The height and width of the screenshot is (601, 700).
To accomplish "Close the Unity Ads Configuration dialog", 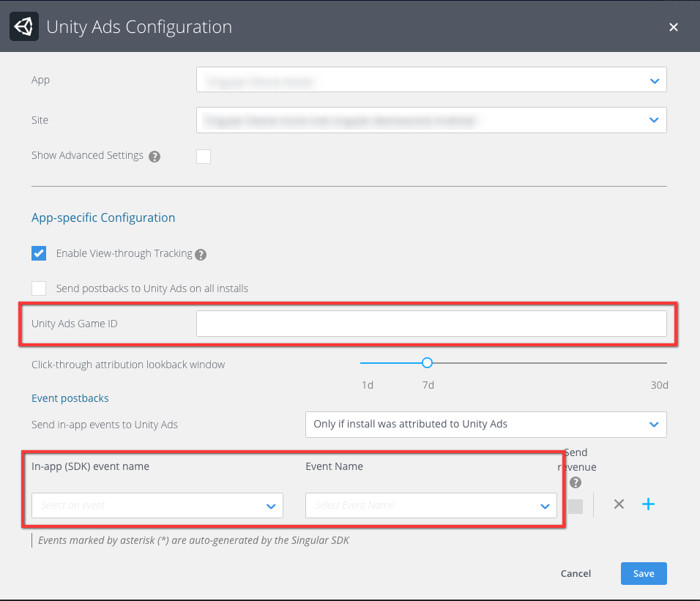I will [x=673, y=27].
